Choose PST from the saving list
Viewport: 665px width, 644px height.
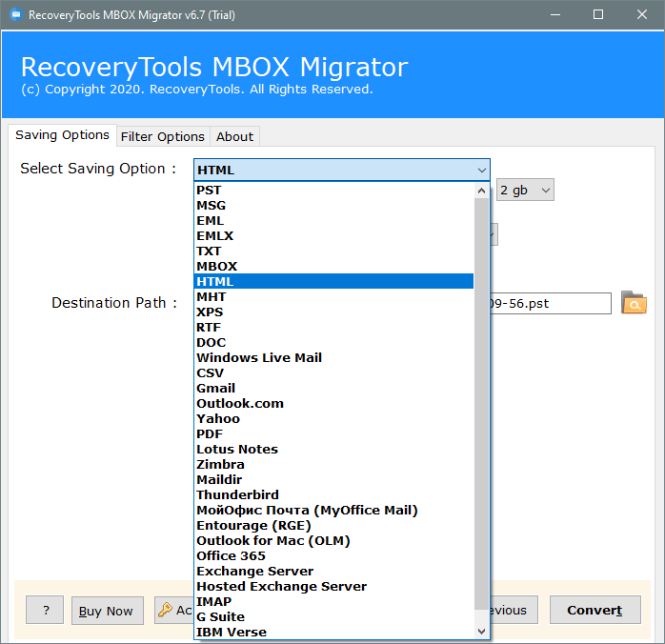click(x=333, y=191)
